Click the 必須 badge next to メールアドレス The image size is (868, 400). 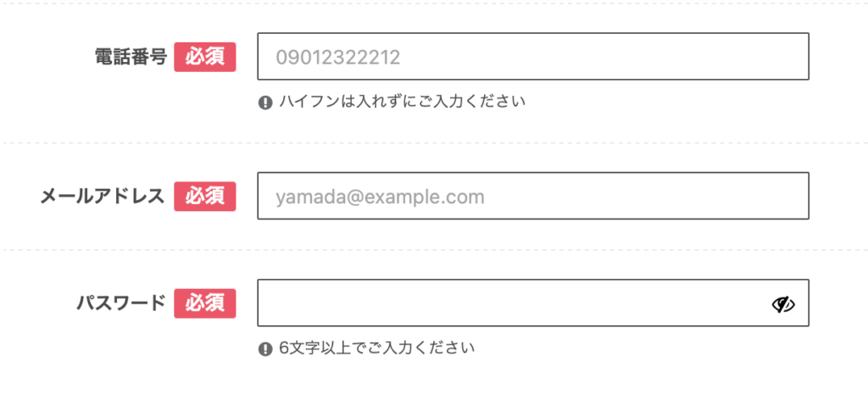pos(205,197)
